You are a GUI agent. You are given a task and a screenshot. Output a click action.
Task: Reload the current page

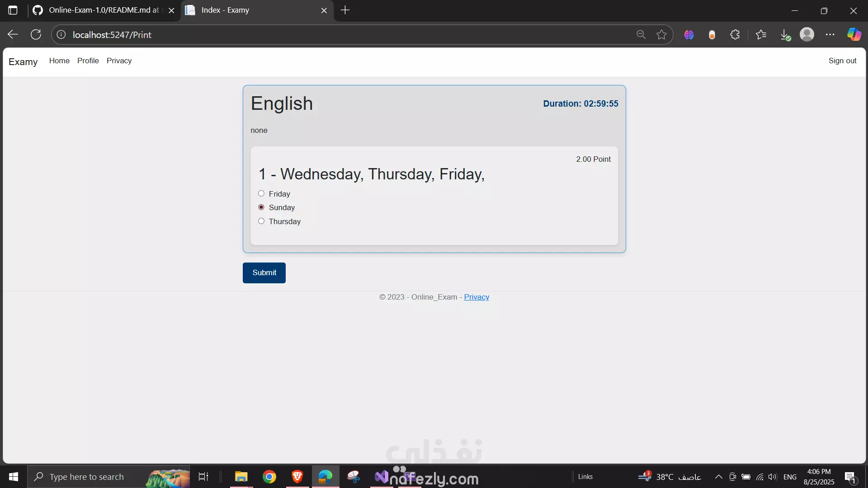click(x=36, y=34)
